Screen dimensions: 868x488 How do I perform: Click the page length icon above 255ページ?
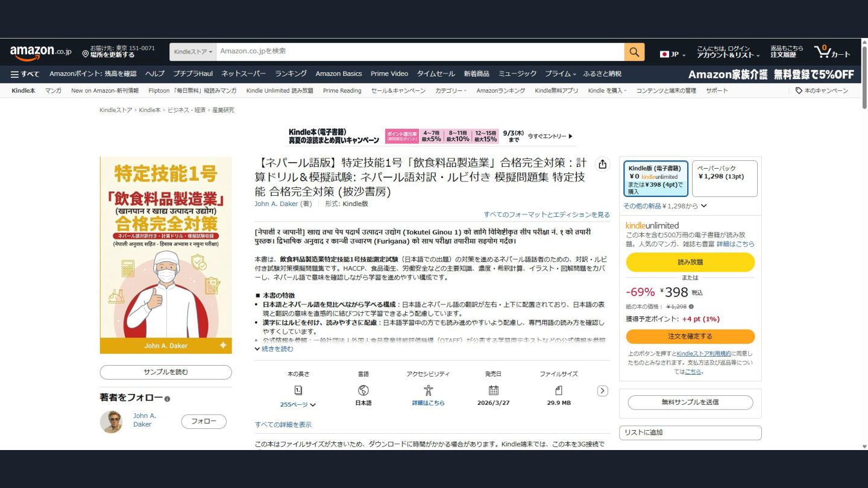[x=298, y=390]
